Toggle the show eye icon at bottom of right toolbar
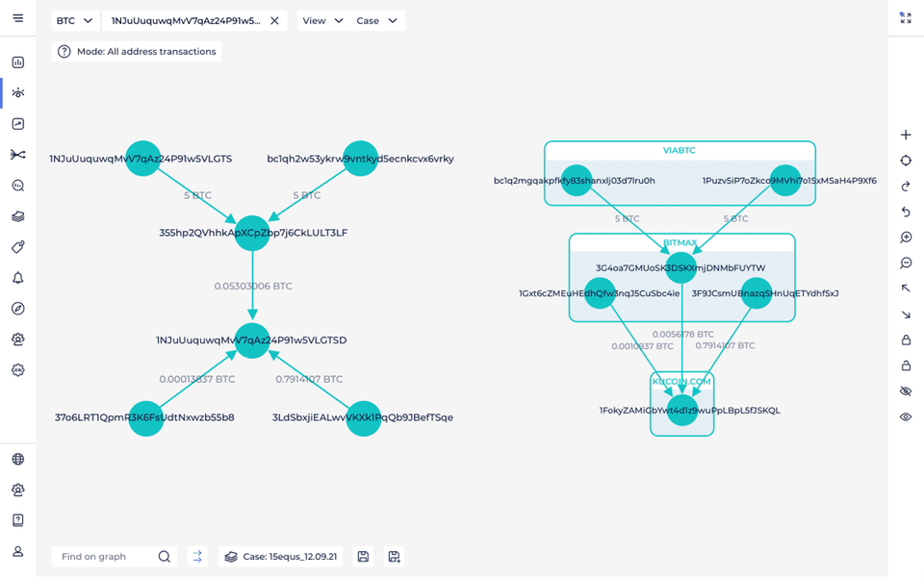Image resolution: width=924 pixels, height=578 pixels. tap(906, 417)
